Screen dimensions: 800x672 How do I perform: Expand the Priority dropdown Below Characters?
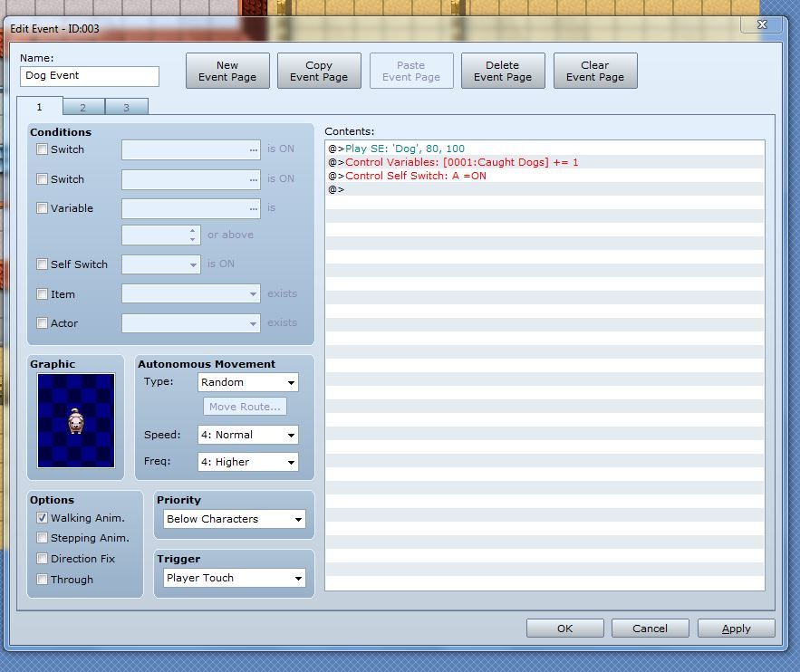click(234, 519)
